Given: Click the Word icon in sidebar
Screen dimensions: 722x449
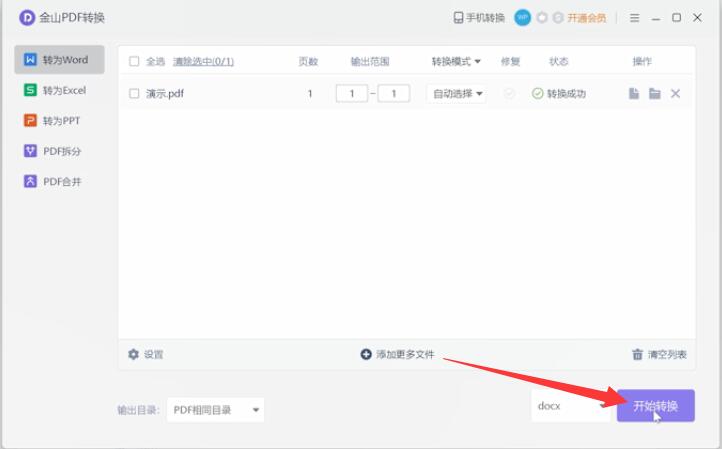Looking at the screenshot, I should click(x=30, y=59).
